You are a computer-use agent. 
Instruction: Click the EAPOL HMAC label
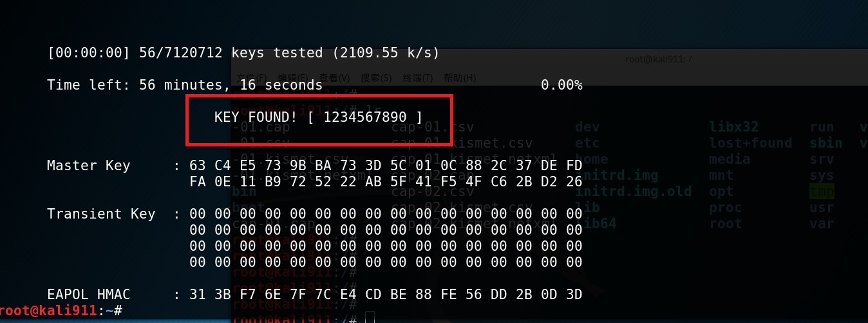coord(89,295)
